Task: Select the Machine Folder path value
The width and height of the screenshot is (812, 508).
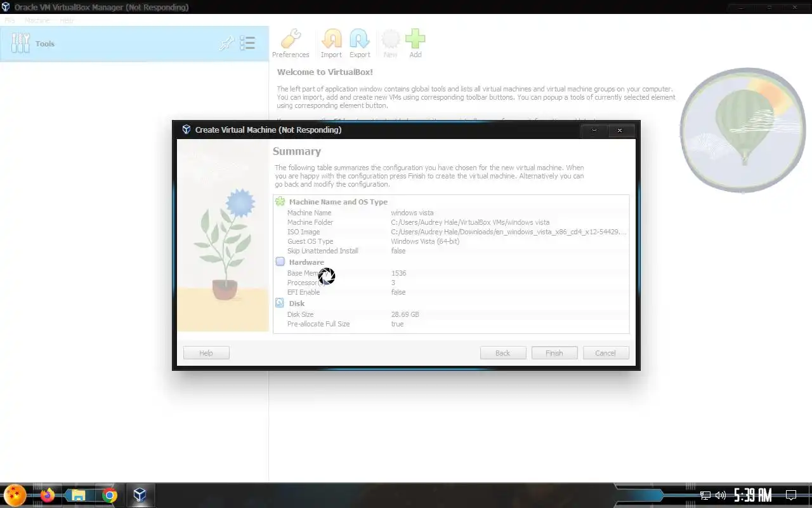Action: (470, 222)
